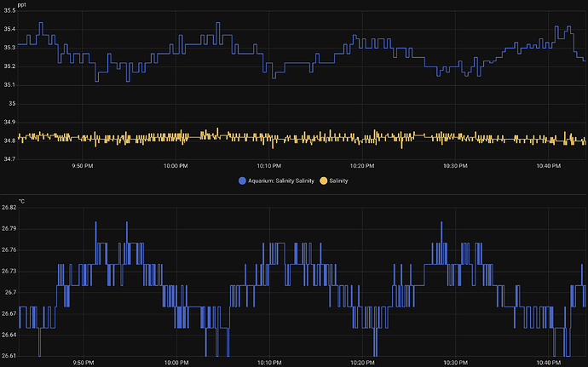Click the 35 y-axis gridline label
This screenshot has height=367, width=588.
[11, 104]
